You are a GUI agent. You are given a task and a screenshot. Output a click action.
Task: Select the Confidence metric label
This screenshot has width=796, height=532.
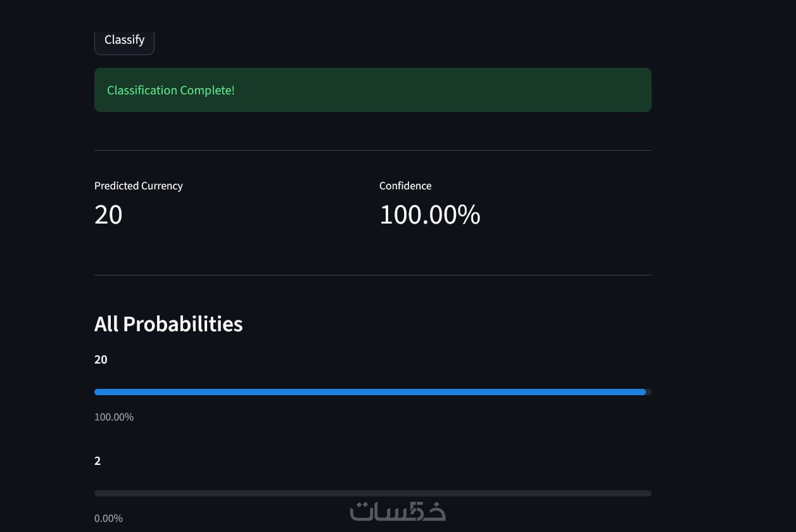coord(405,186)
